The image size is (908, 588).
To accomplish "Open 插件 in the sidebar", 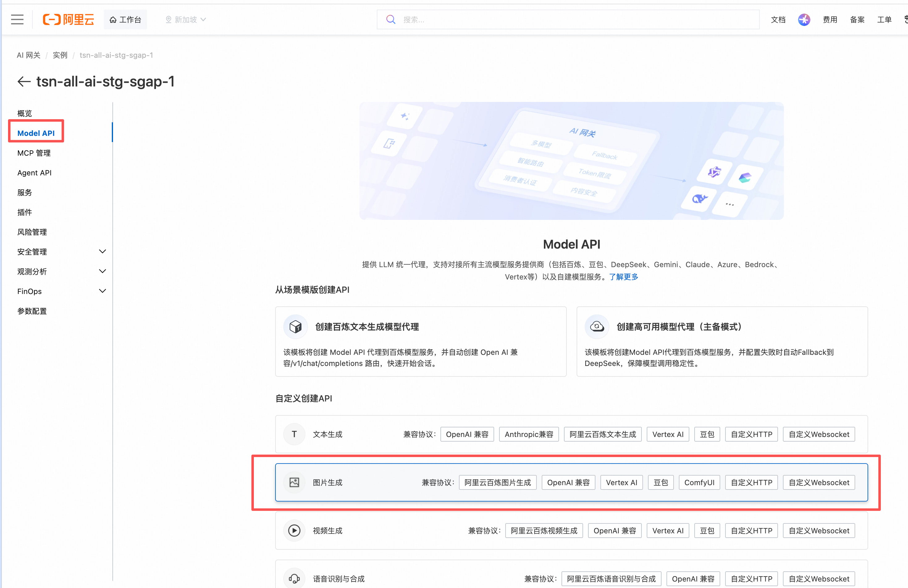I will (x=25, y=212).
